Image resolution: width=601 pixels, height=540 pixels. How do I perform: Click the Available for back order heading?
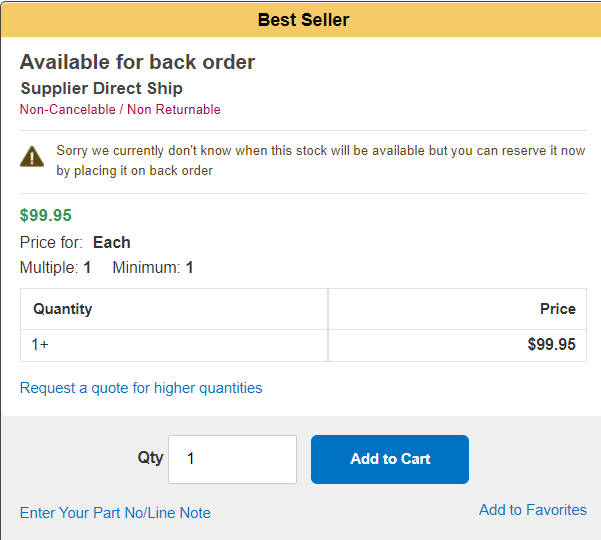pyautogui.click(x=137, y=62)
